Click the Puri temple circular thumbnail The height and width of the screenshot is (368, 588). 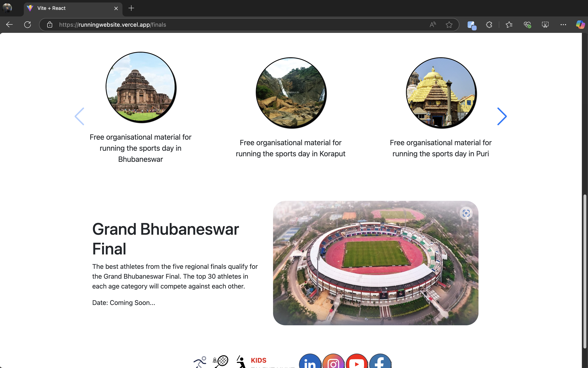[x=441, y=93]
